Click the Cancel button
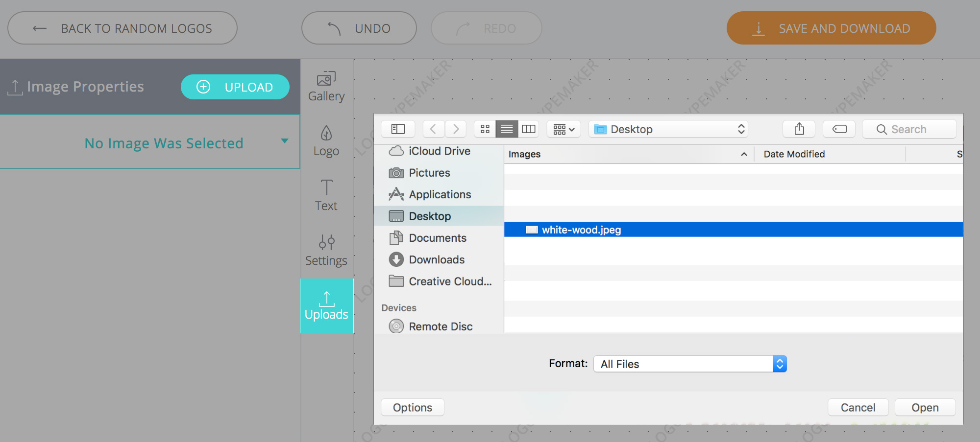The image size is (980, 442). tap(857, 408)
